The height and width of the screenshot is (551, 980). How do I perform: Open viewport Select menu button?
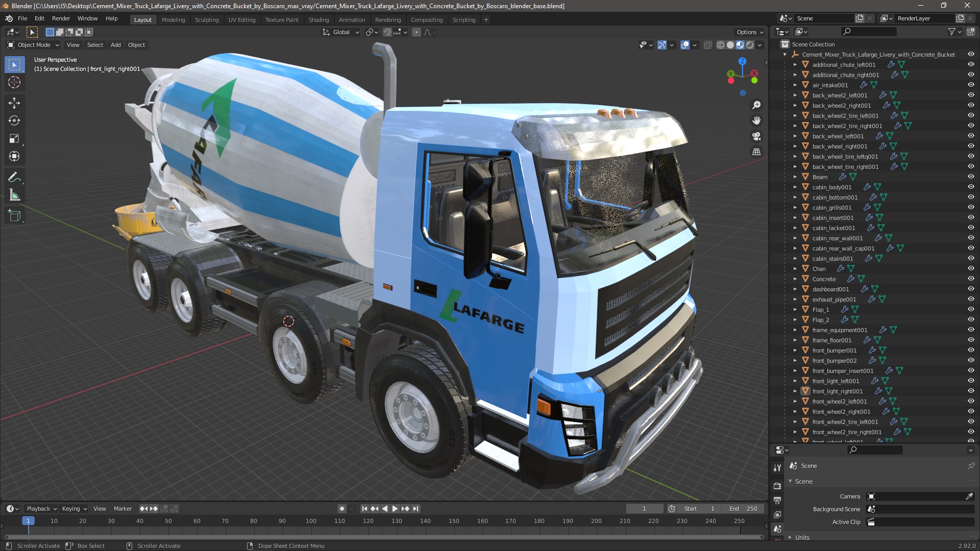click(95, 45)
